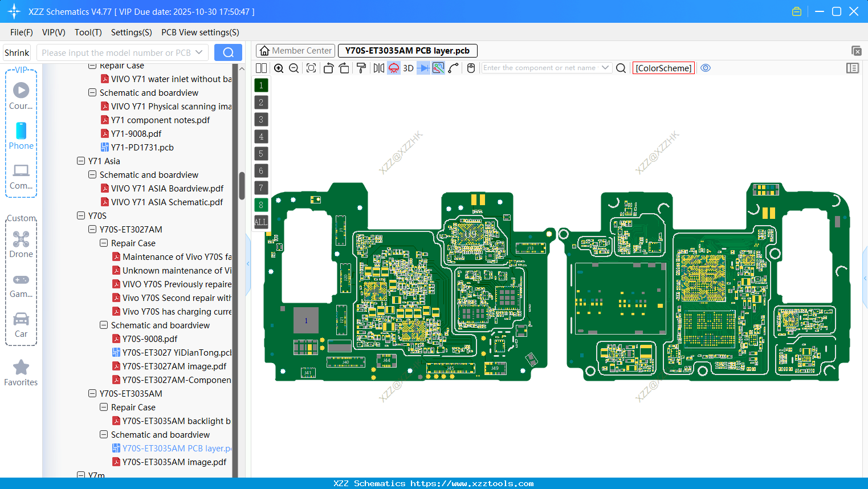Rotate the board clockwise
This screenshot has height=489, width=868.
[344, 68]
